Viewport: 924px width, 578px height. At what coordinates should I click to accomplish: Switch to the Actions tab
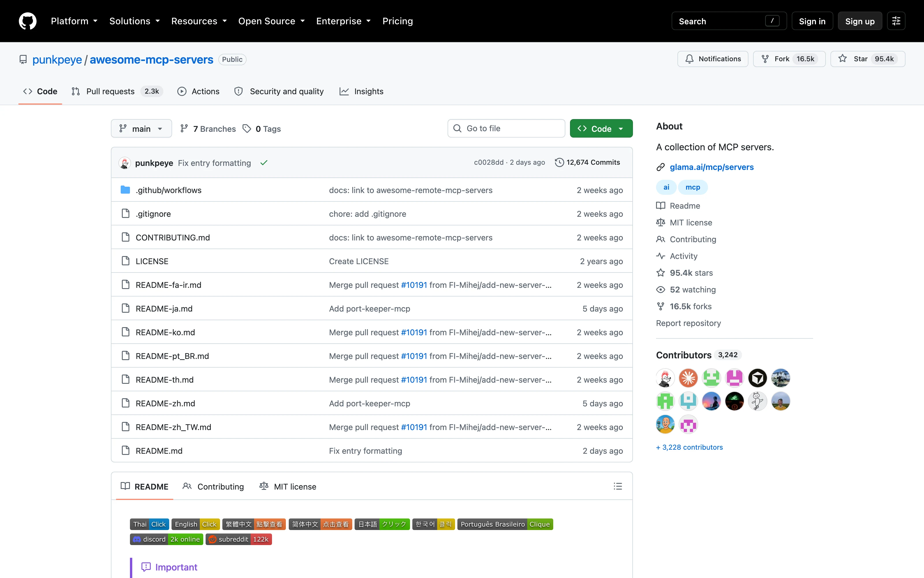click(198, 91)
